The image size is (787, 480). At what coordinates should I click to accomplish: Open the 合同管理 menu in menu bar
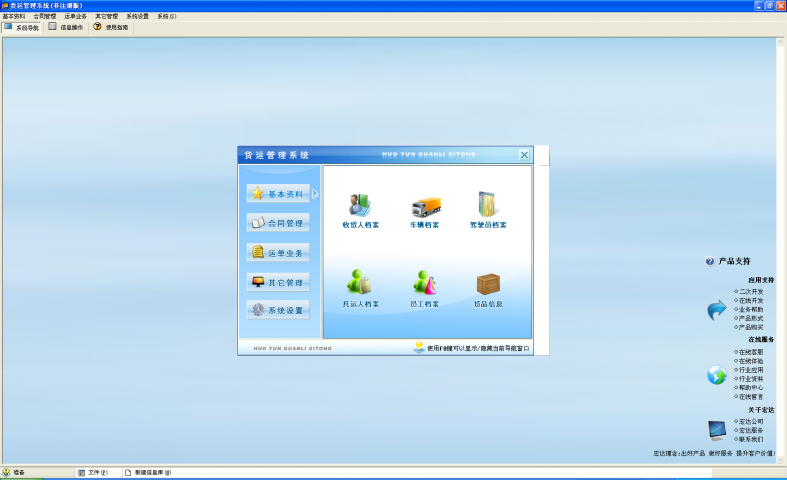point(45,17)
